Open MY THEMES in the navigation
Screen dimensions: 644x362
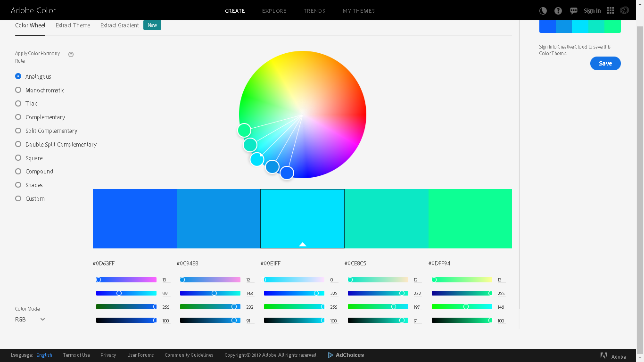point(359,11)
